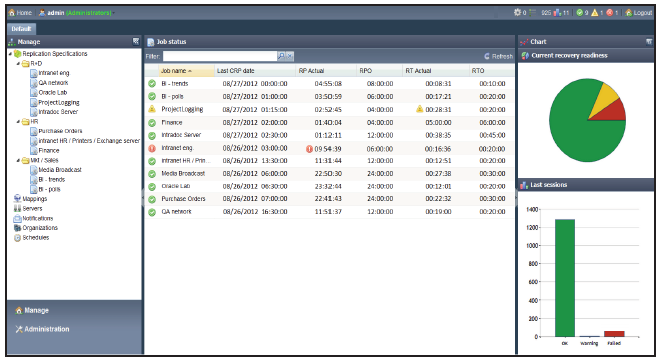Click green status icon for BI - trends row
This screenshot has height=362, width=660.
152,84
